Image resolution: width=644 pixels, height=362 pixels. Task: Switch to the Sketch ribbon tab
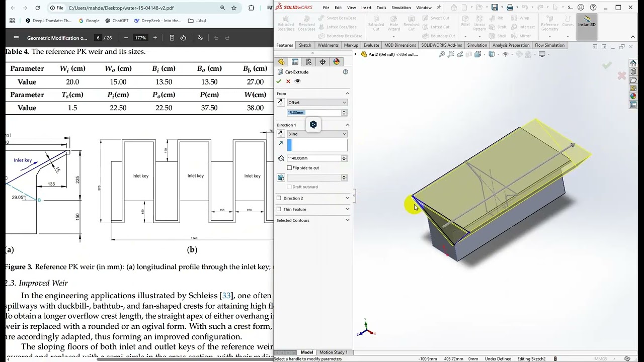tap(305, 45)
